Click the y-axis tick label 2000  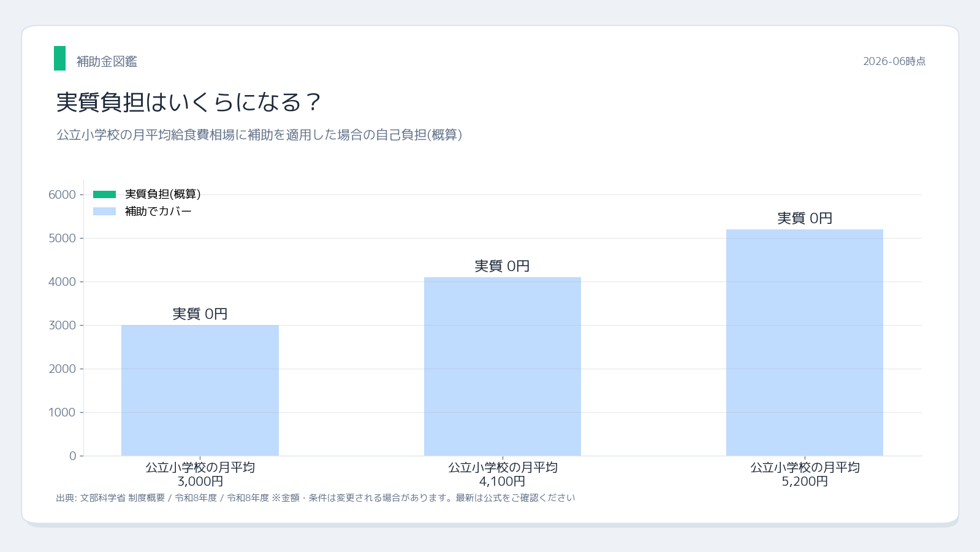63,369
